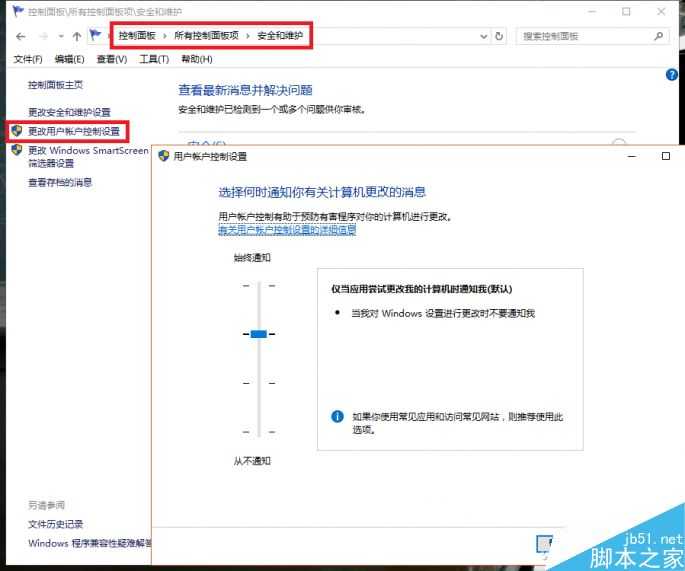Click 控制面板主页 in the sidebar
The height and width of the screenshot is (571, 685).
pos(56,85)
